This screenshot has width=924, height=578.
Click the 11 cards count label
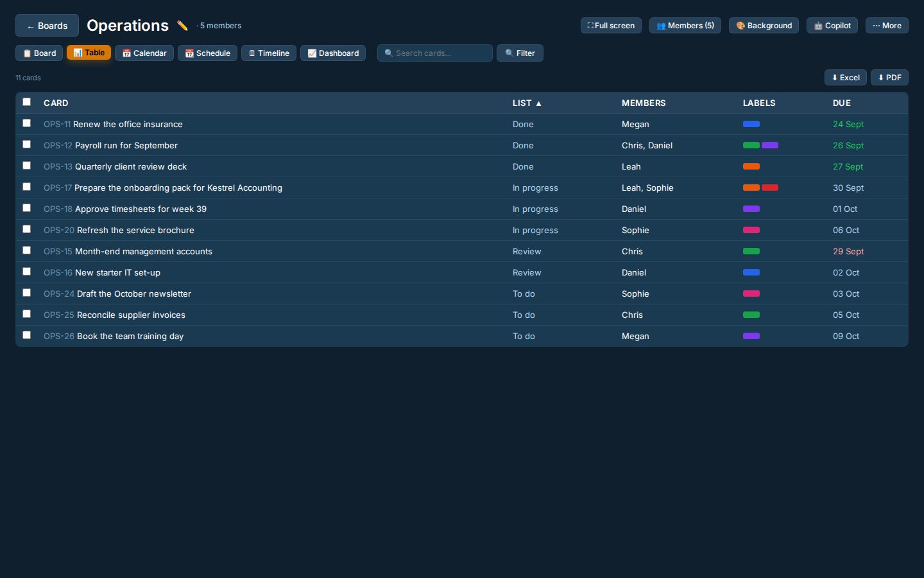pyautogui.click(x=28, y=78)
